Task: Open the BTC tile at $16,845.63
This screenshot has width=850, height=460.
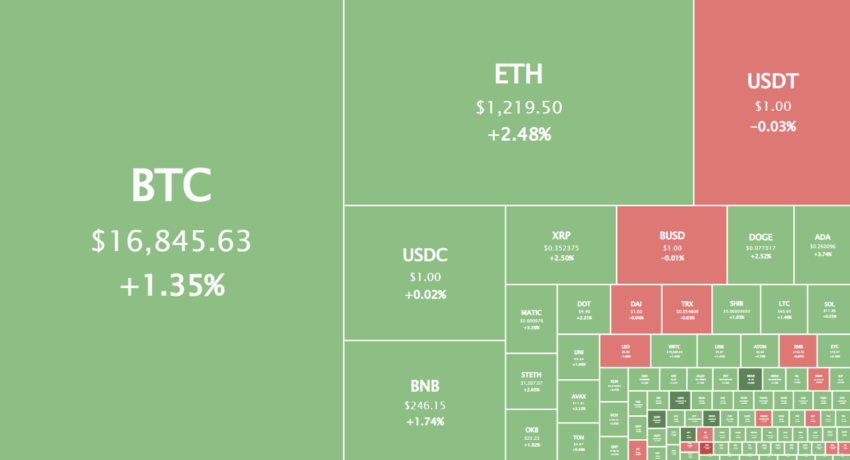Action: point(171,230)
